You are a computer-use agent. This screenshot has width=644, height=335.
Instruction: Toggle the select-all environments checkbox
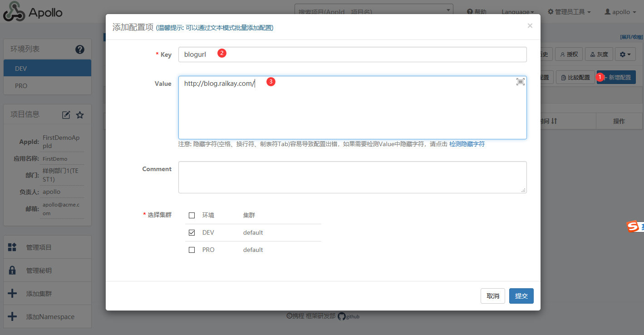(192, 215)
